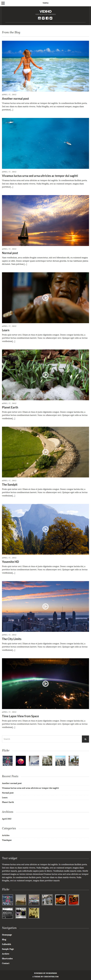Open the April 2012 archive link
The image size is (91, 980).
click(6, 819)
